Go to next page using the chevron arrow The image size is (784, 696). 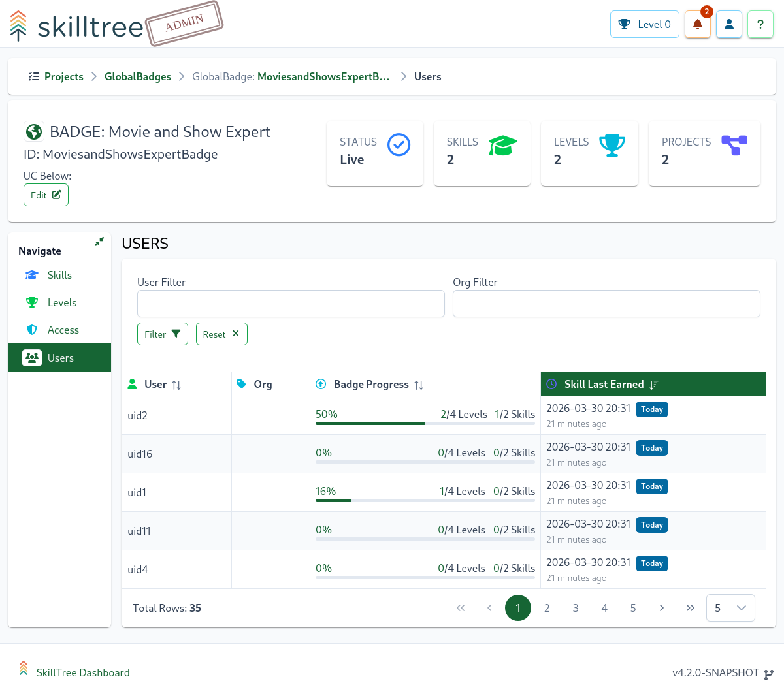coord(662,608)
